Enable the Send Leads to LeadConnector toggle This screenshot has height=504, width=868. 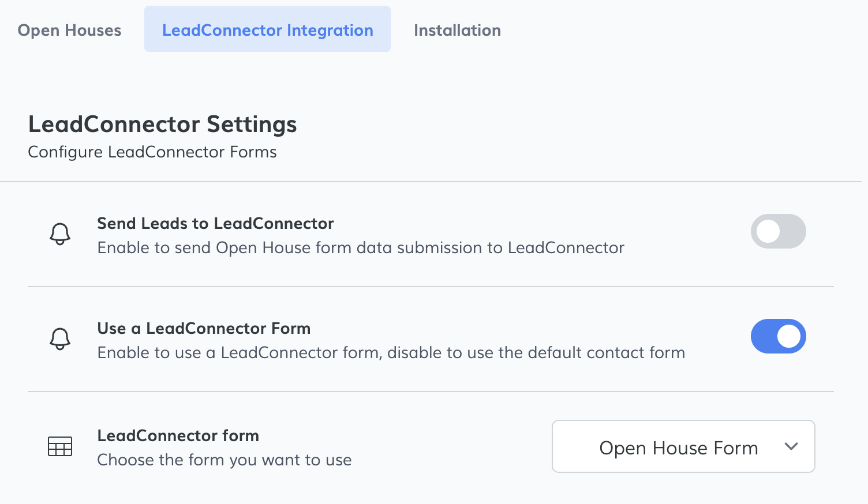pyautogui.click(x=778, y=231)
